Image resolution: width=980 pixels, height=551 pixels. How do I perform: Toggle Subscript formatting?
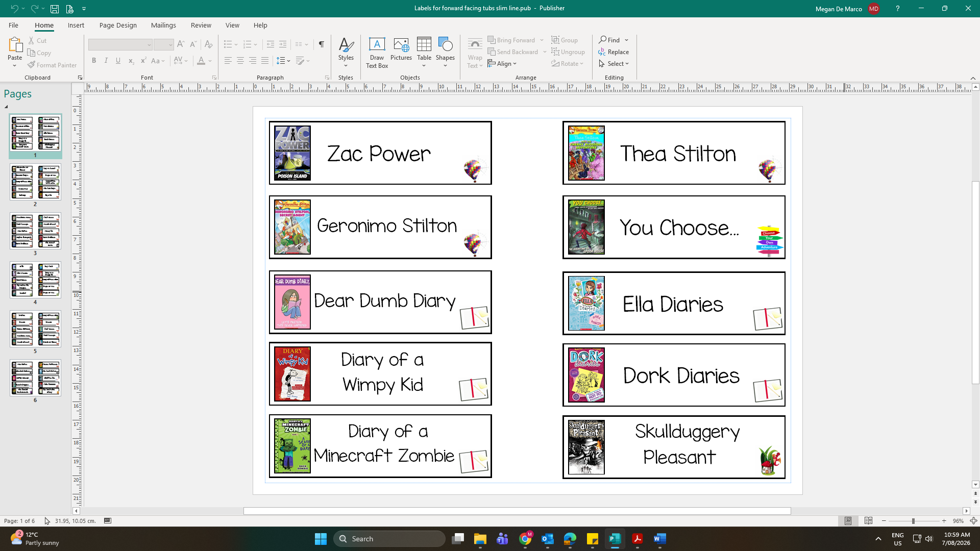[x=131, y=61]
